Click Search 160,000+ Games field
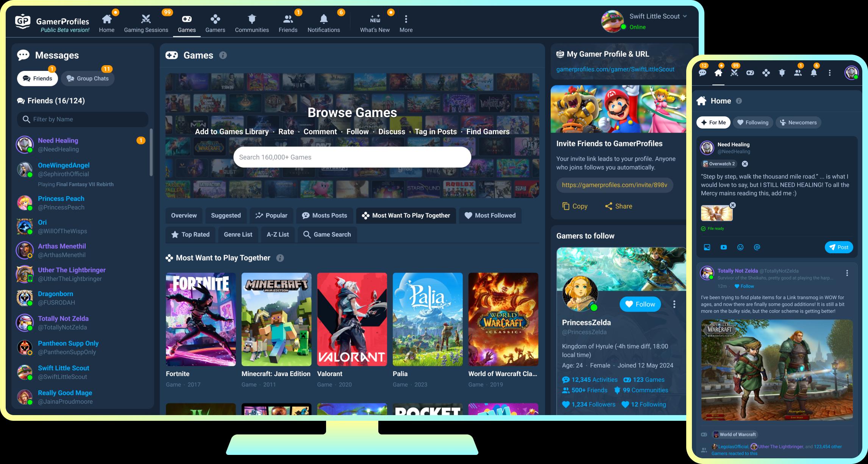The image size is (868, 464). (352, 157)
